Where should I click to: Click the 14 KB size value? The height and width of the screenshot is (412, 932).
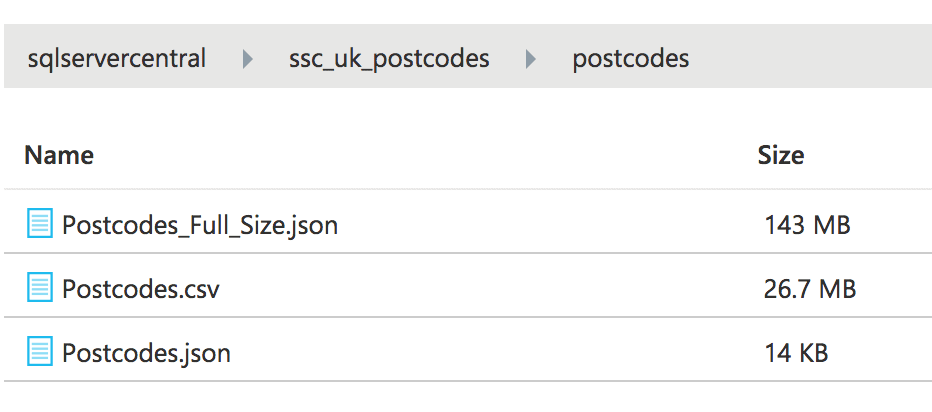pos(796,352)
